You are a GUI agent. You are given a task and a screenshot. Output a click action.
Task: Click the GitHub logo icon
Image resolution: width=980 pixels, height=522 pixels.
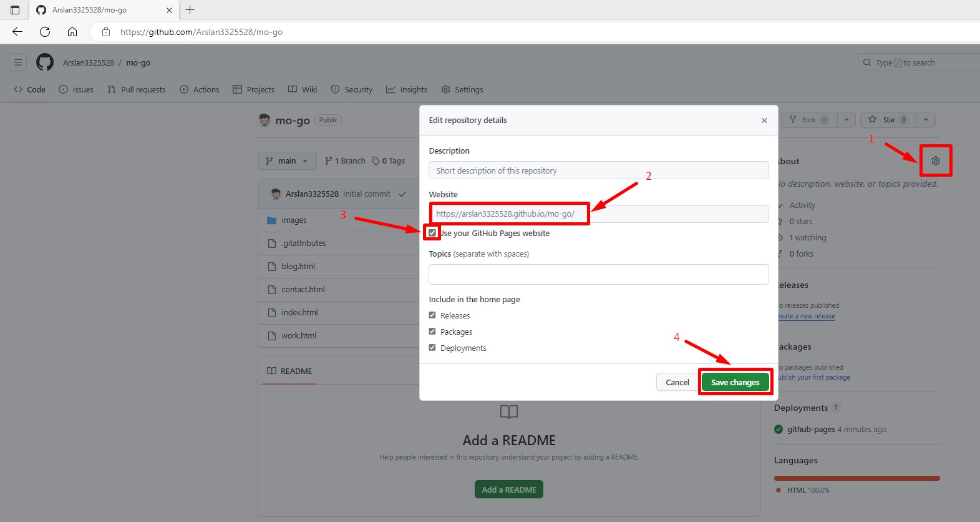point(45,62)
